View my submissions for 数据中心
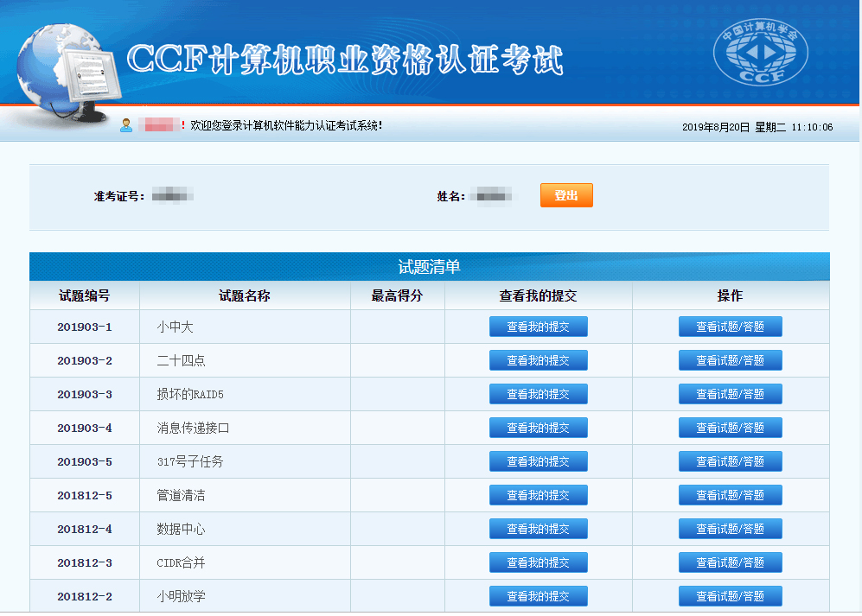Image resolution: width=862 pixels, height=616 pixels. point(538,529)
